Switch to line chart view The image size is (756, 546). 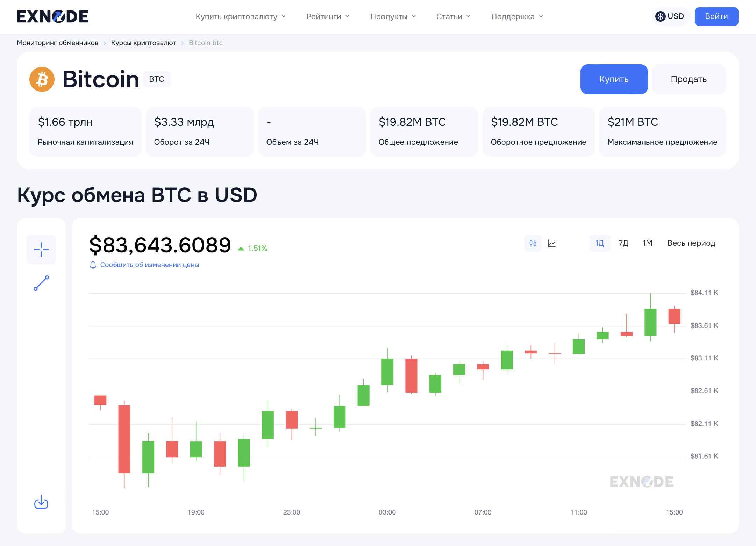pos(552,243)
